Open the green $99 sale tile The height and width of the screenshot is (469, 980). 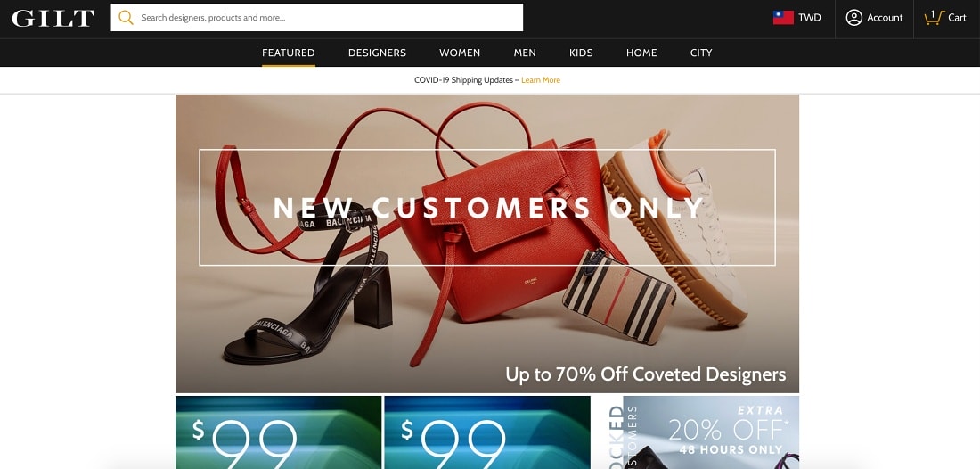[x=278, y=432]
